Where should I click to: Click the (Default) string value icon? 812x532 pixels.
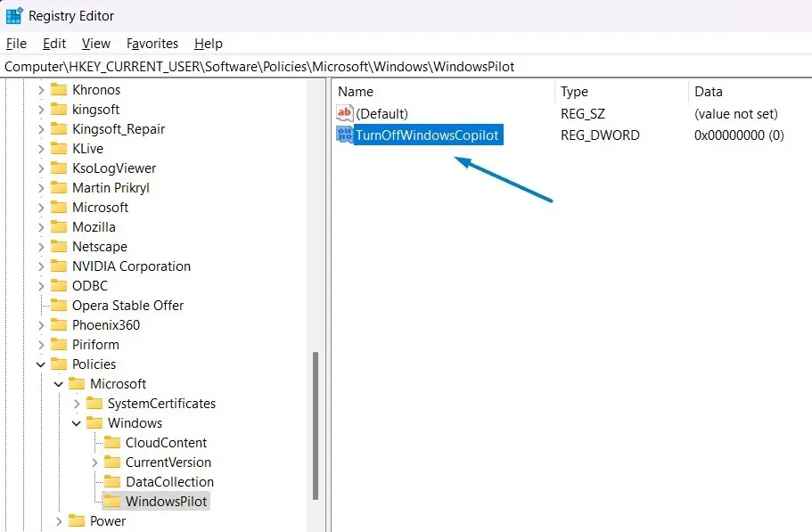(x=344, y=113)
